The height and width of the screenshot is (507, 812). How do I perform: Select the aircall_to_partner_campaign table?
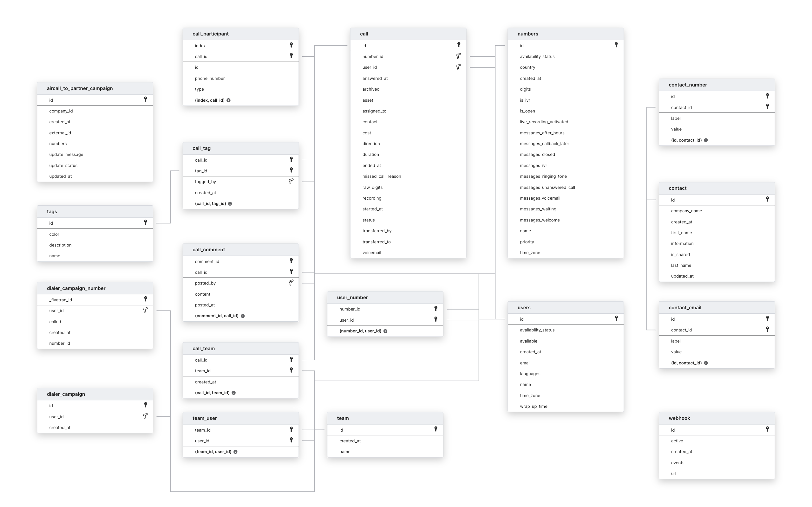click(95, 89)
